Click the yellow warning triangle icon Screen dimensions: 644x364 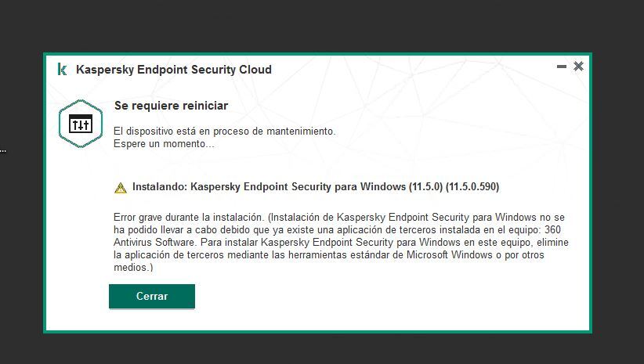(x=121, y=188)
